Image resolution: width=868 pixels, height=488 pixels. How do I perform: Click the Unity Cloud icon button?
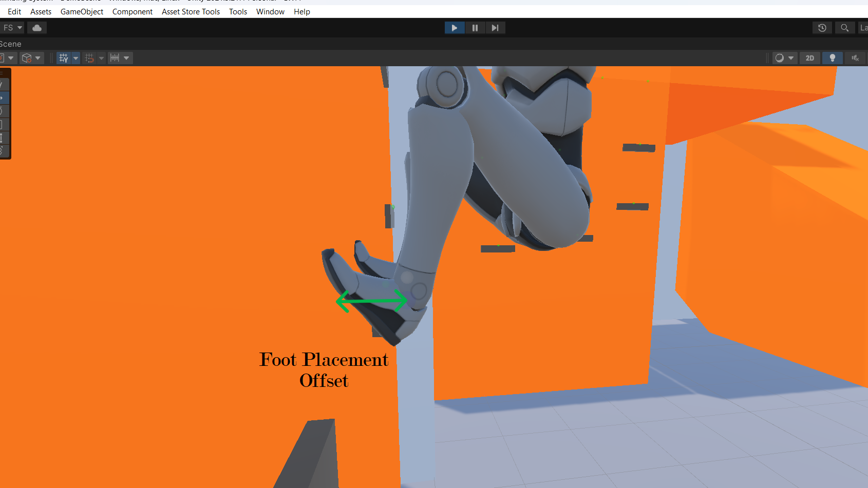[x=37, y=28]
